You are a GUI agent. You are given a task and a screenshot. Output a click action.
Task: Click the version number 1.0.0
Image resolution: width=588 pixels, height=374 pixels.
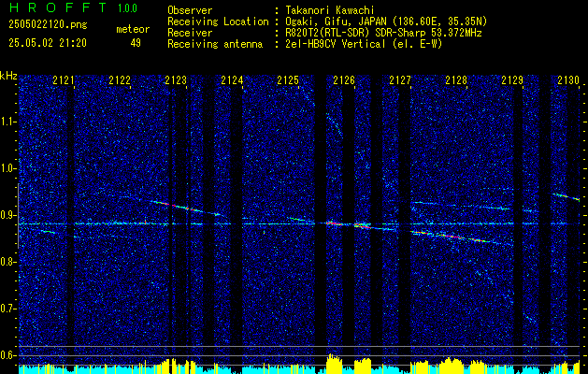(127, 8)
